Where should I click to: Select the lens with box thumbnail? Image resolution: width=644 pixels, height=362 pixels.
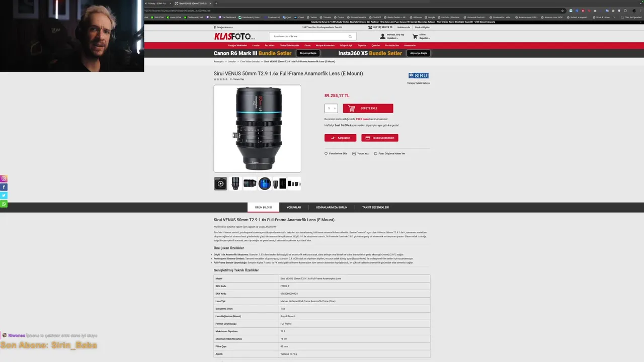(279, 184)
